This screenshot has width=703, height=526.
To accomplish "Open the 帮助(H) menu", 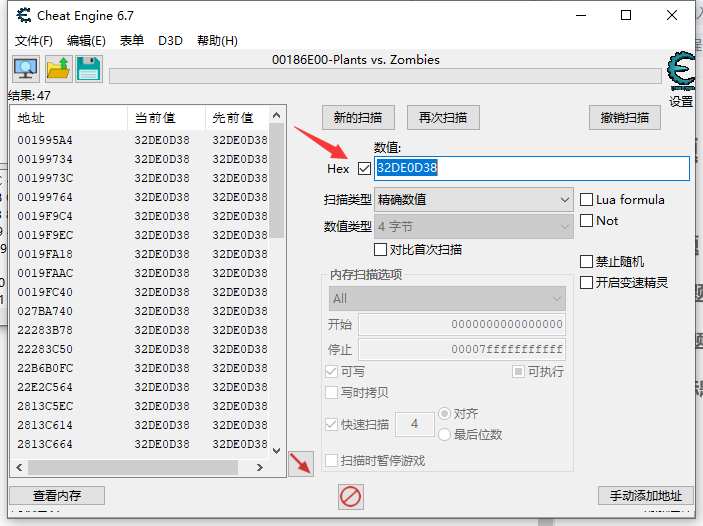I will (x=217, y=41).
